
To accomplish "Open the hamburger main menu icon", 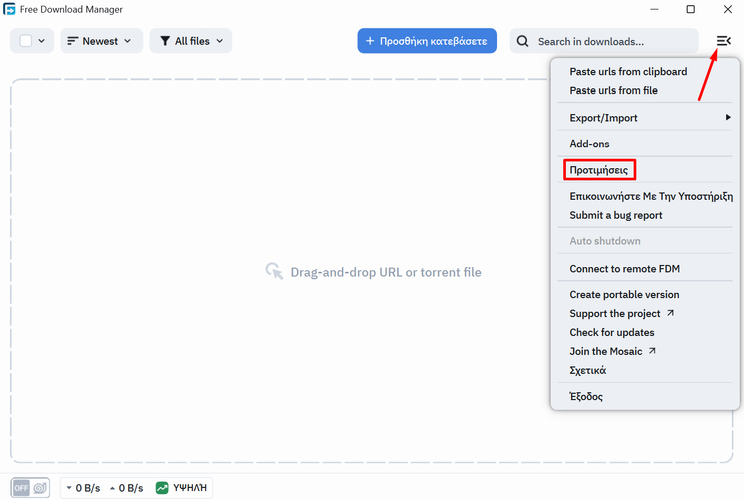I will click(x=723, y=41).
